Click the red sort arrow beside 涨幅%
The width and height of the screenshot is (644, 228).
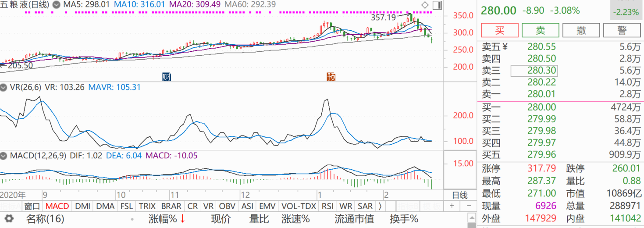(x=182, y=219)
